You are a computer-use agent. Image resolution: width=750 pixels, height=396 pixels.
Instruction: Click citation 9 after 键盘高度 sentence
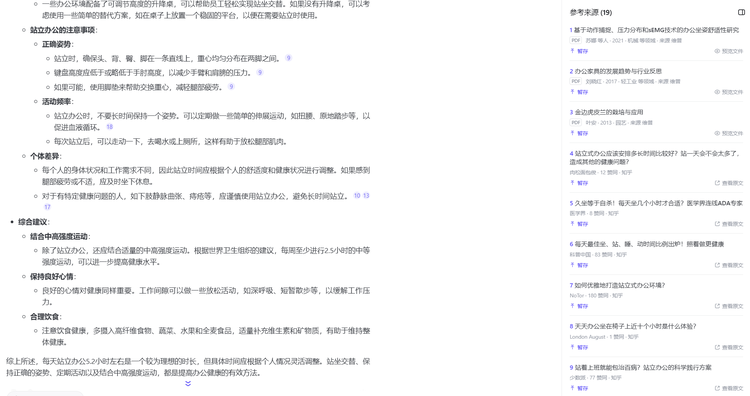[x=260, y=72]
